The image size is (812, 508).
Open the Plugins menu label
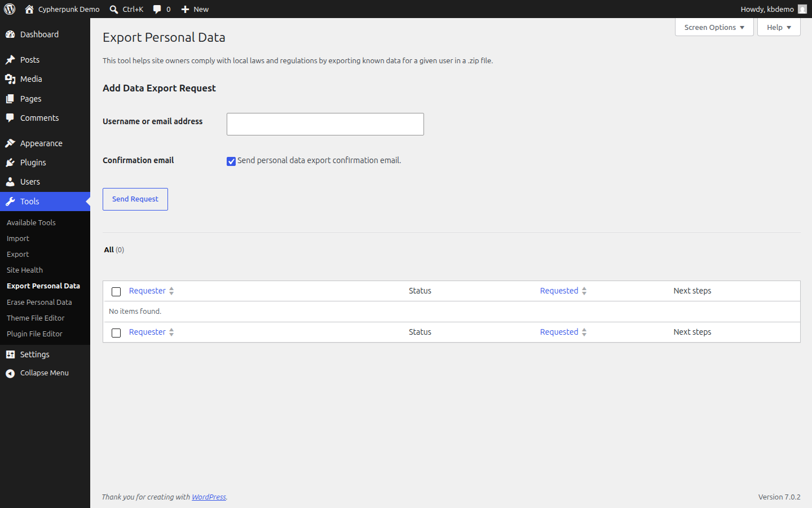coord(33,163)
